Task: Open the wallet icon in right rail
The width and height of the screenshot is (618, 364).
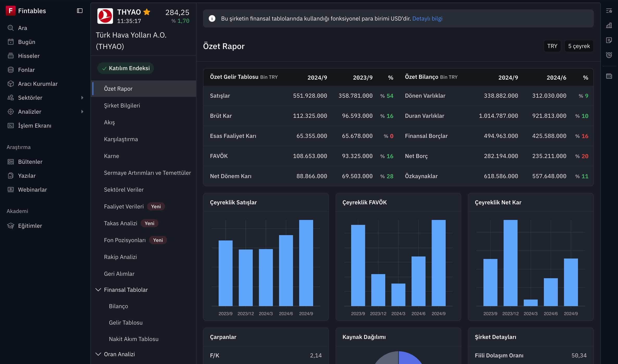Action: 609,76
